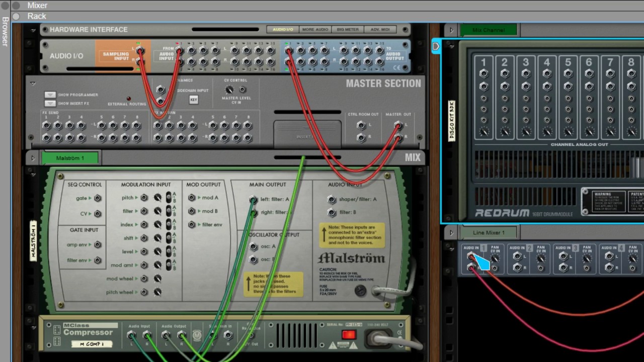Open the Big Meter tab

point(348,30)
